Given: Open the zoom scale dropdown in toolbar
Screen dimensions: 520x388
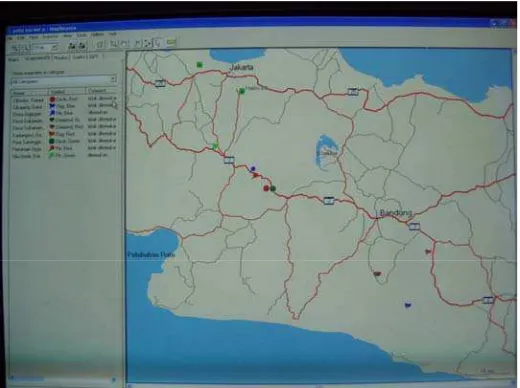Looking at the screenshot, I should coord(55,48).
